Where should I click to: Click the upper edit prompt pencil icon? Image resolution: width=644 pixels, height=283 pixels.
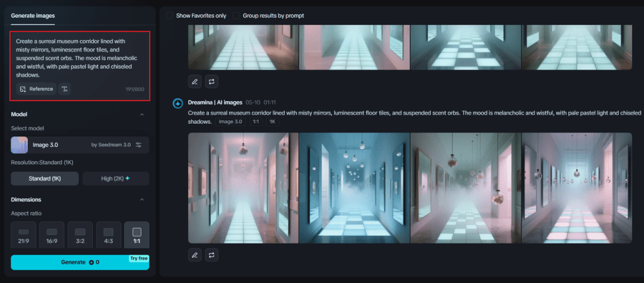click(x=195, y=81)
